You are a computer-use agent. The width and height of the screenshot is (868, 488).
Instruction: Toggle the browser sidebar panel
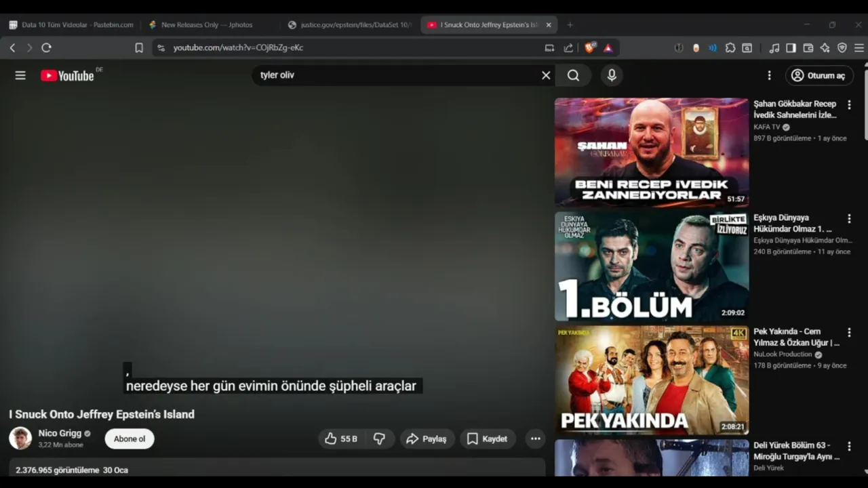point(791,47)
